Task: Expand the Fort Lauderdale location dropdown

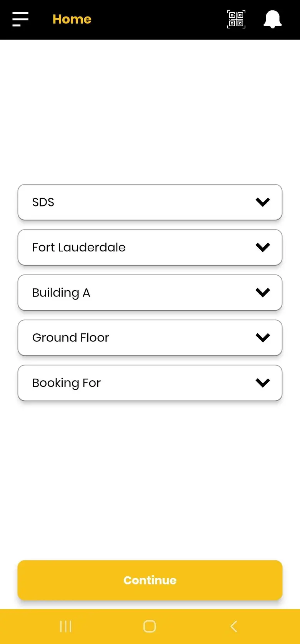Action: [x=150, y=247]
